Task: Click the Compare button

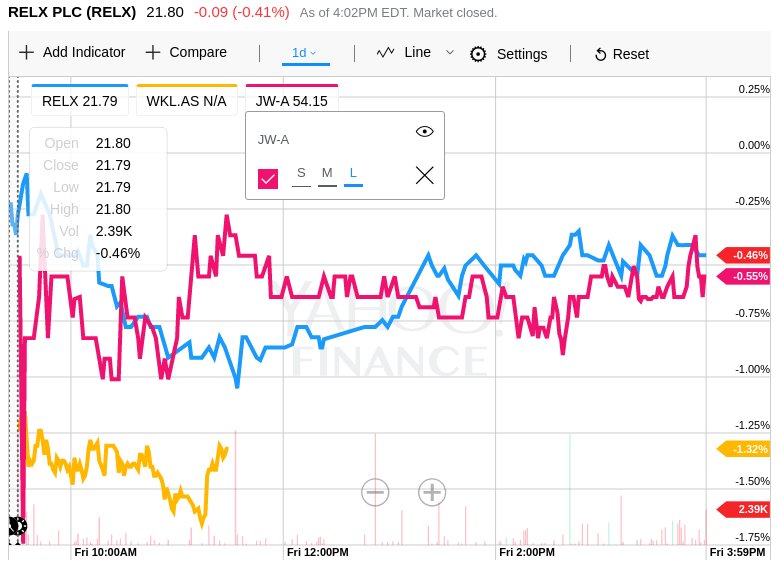Action: tap(187, 52)
